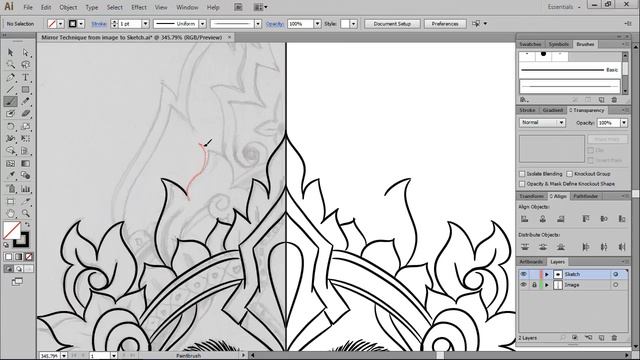
Task: Open the Object menu
Action: (68, 7)
